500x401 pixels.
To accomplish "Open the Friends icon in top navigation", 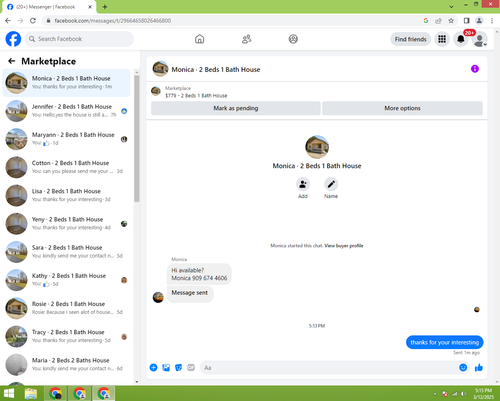I will [246, 39].
